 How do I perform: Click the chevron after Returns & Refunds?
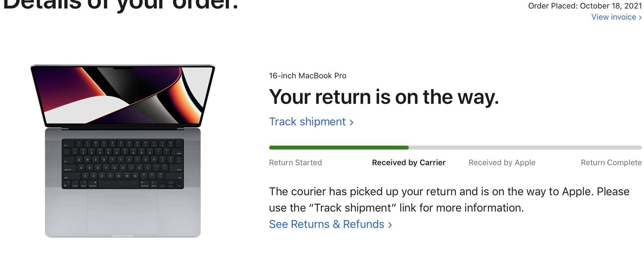click(x=390, y=225)
